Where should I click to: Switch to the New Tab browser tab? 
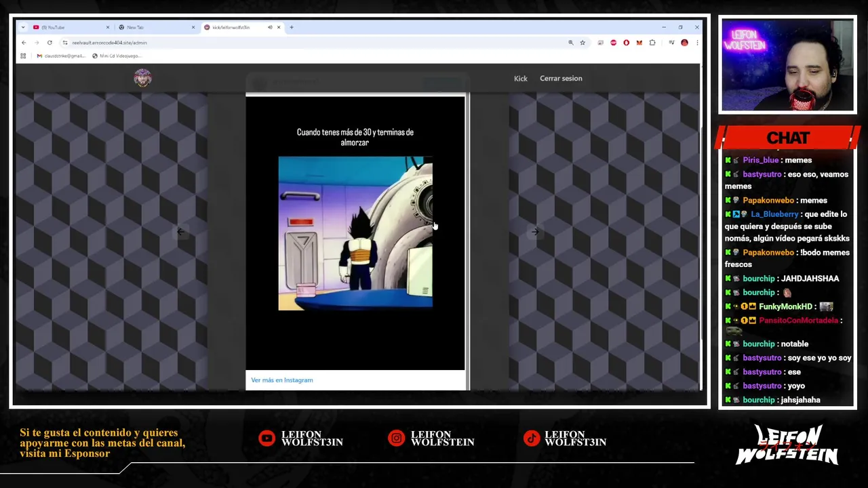157,27
